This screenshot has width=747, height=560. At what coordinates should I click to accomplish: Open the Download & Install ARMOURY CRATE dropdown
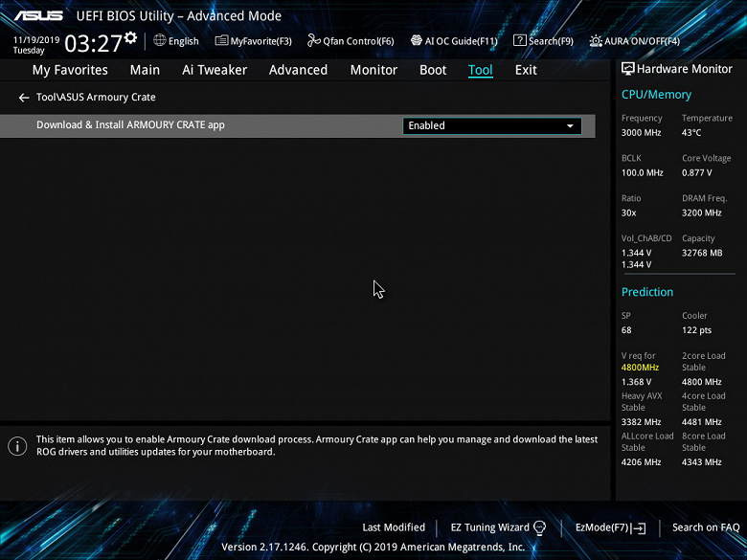coord(492,125)
